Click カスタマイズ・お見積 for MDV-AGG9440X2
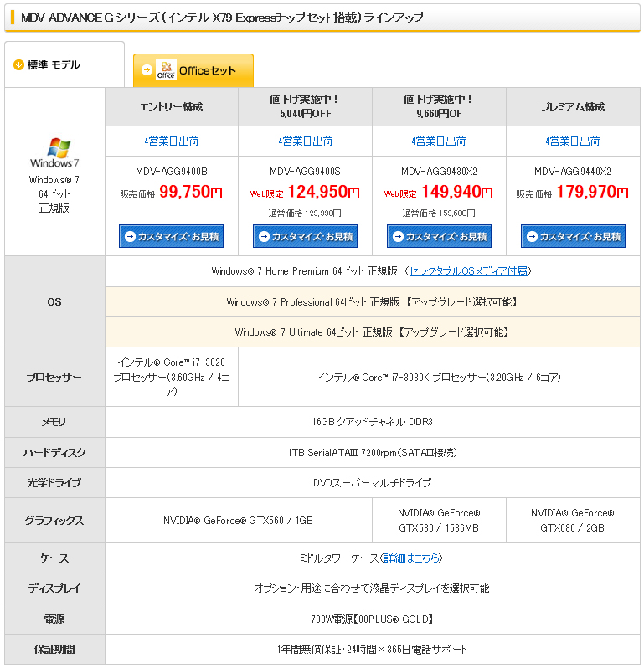 (573, 236)
